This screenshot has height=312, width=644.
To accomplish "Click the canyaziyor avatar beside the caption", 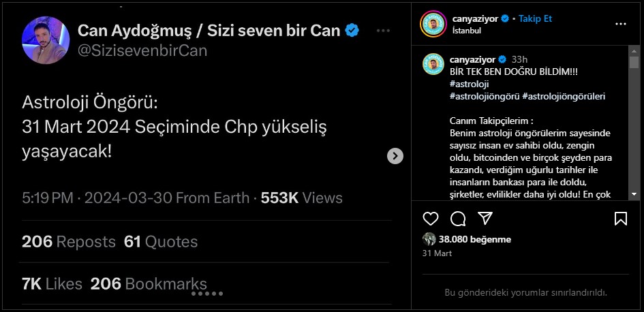I will pyautogui.click(x=433, y=63).
